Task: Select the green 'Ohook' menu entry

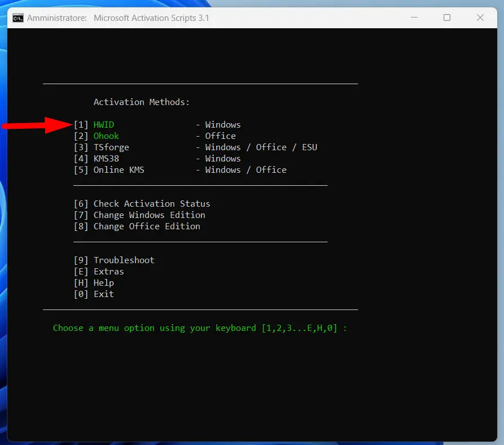Action: (106, 136)
